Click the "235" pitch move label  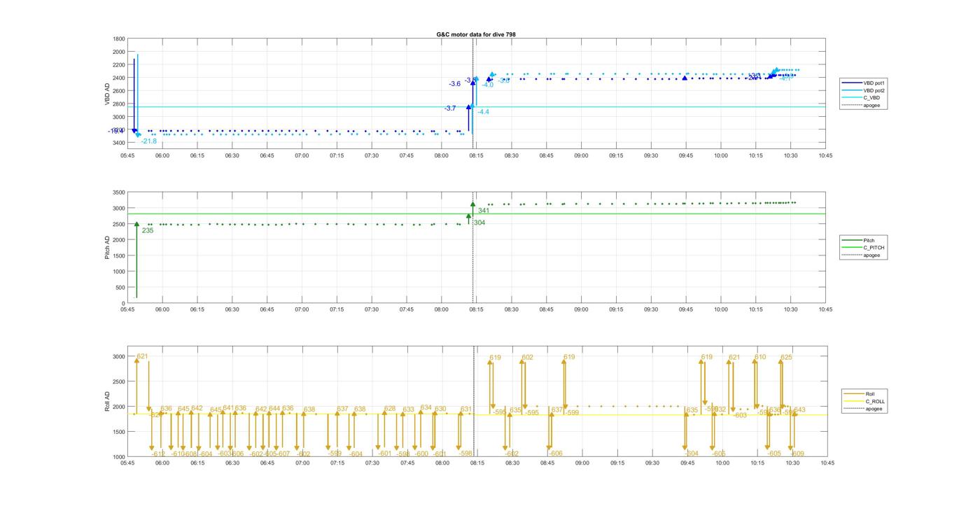(x=148, y=230)
